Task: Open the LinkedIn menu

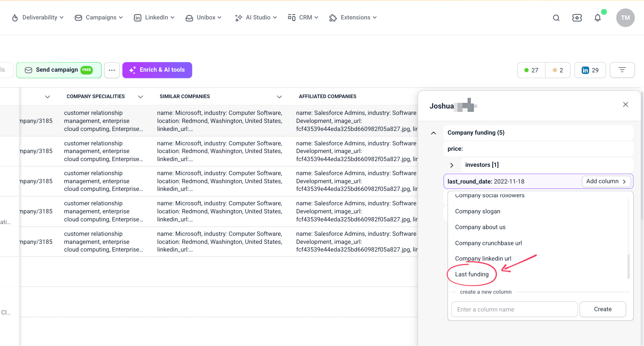Action: (154, 17)
